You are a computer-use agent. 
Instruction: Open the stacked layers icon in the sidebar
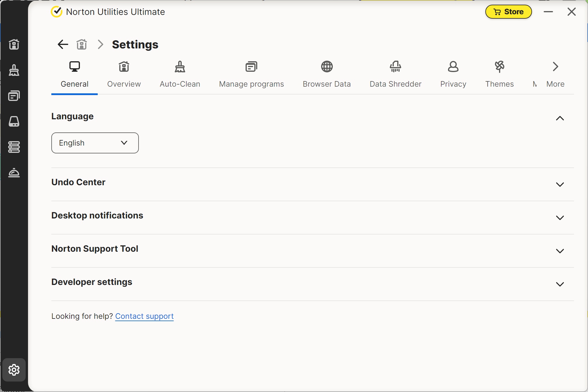[14, 147]
